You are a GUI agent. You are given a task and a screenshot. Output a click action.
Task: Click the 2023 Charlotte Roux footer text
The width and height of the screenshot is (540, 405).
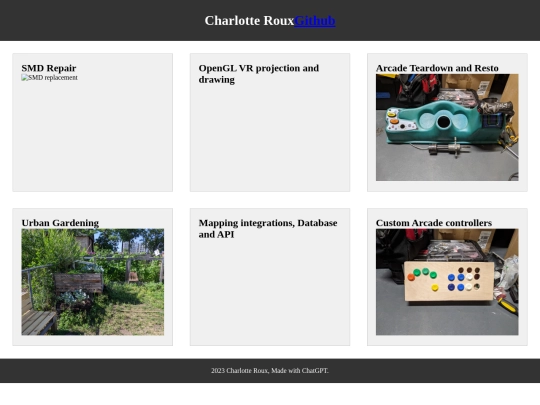click(270, 371)
